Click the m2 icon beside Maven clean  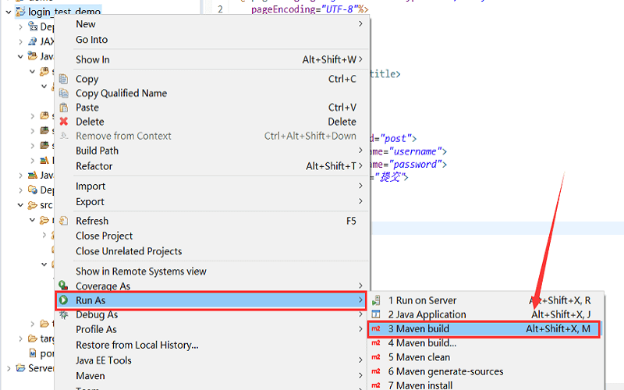[x=376, y=357]
